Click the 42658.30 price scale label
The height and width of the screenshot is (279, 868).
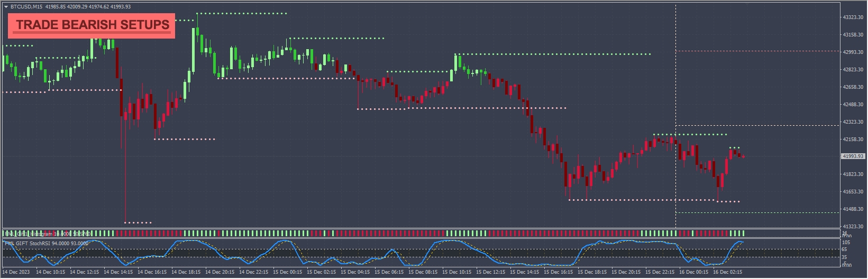click(x=853, y=87)
